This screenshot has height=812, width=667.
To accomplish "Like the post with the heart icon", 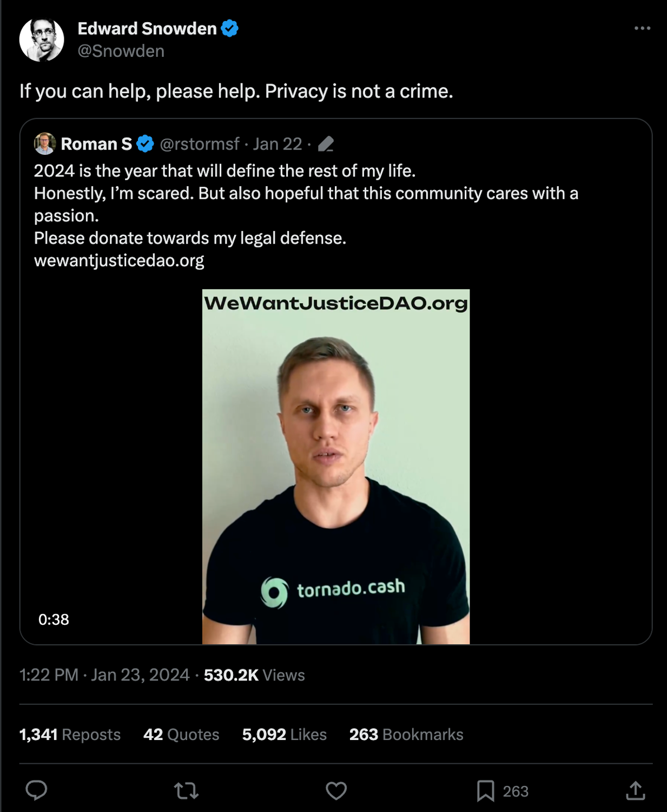I will pyautogui.click(x=335, y=791).
